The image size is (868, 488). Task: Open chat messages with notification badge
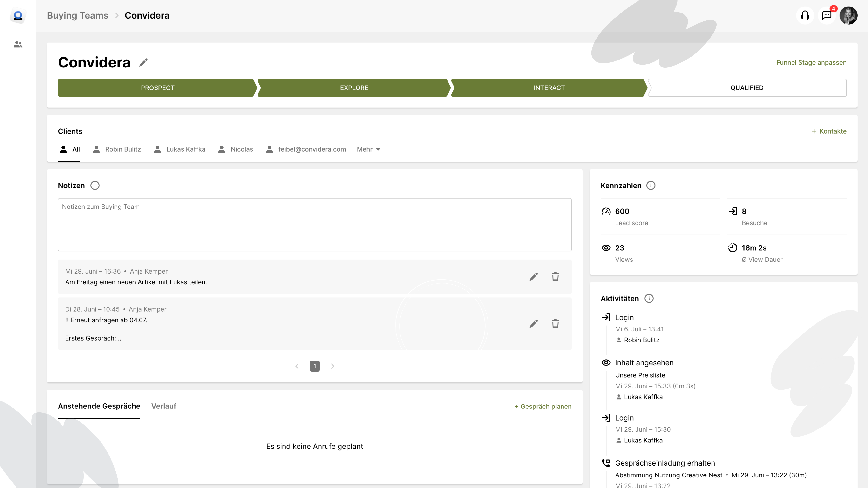click(827, 15)
